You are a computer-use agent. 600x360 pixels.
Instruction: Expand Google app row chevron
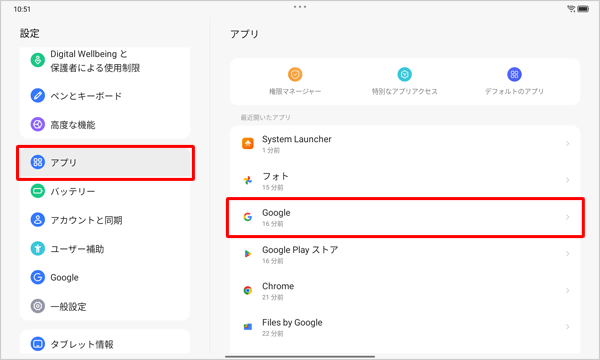pos(567,217)
